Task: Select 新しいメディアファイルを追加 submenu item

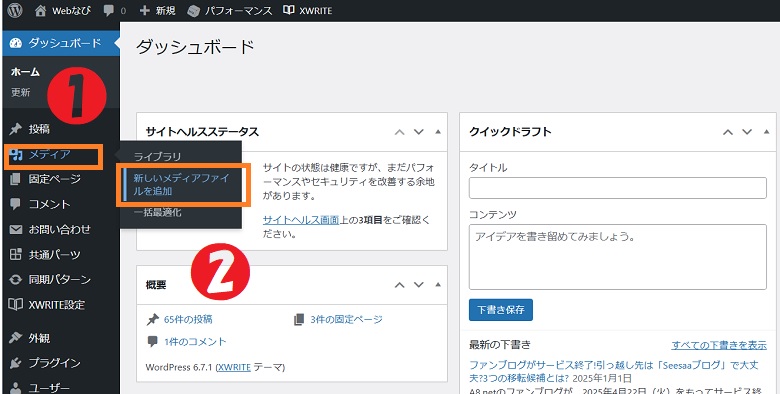Action: click(181, 185)
